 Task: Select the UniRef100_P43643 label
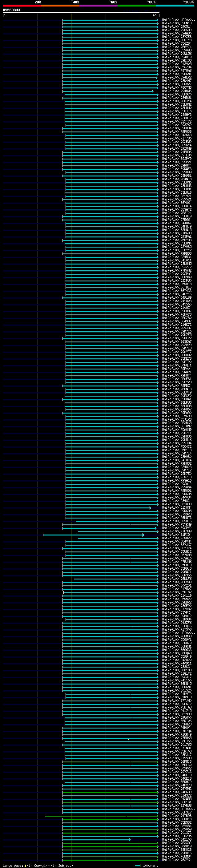[177, 135]
